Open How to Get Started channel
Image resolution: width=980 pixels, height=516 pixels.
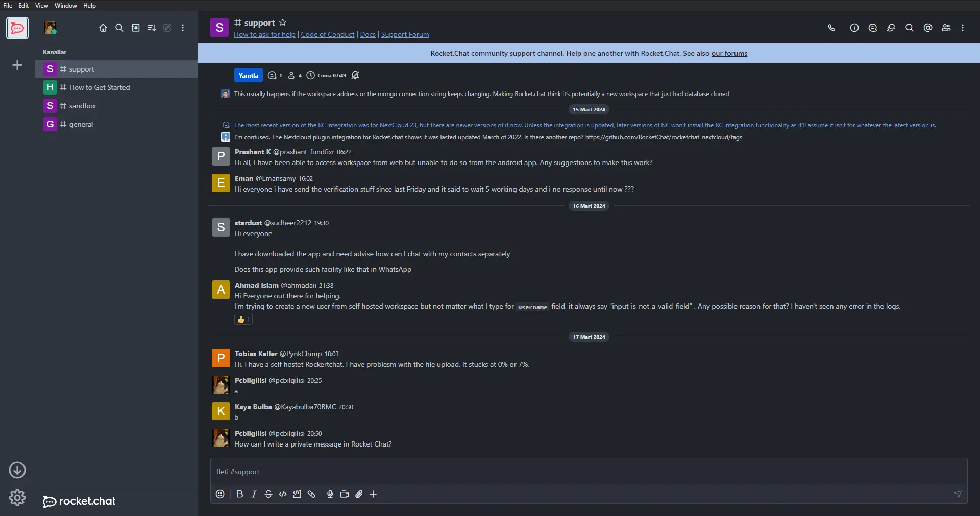116,87
